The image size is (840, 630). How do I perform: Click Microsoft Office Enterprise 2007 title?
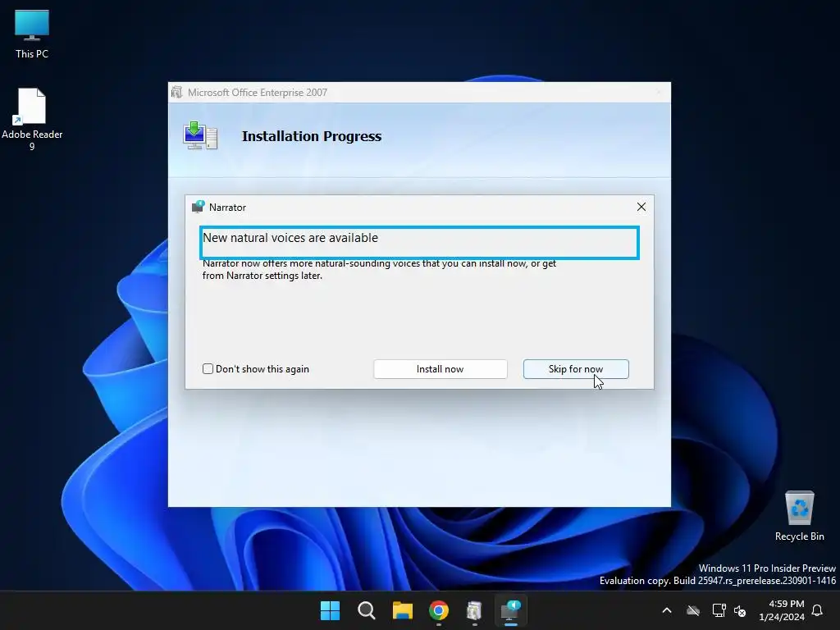tap(257, 92)
